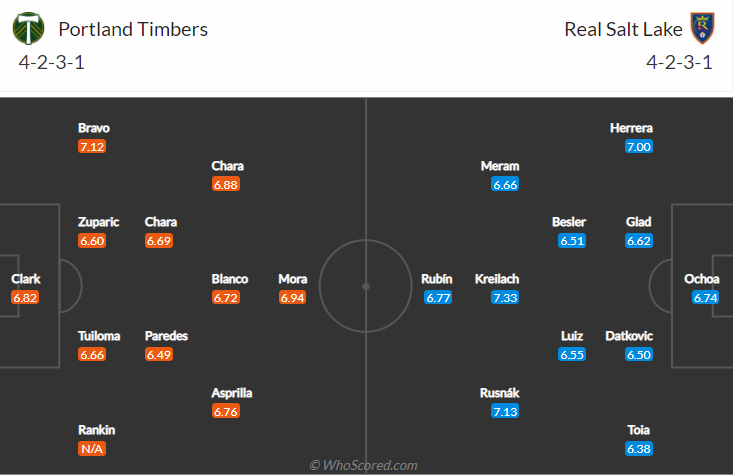Select player Asprilla's name
This screenshot has width=733, height=475.
[232, 393]
